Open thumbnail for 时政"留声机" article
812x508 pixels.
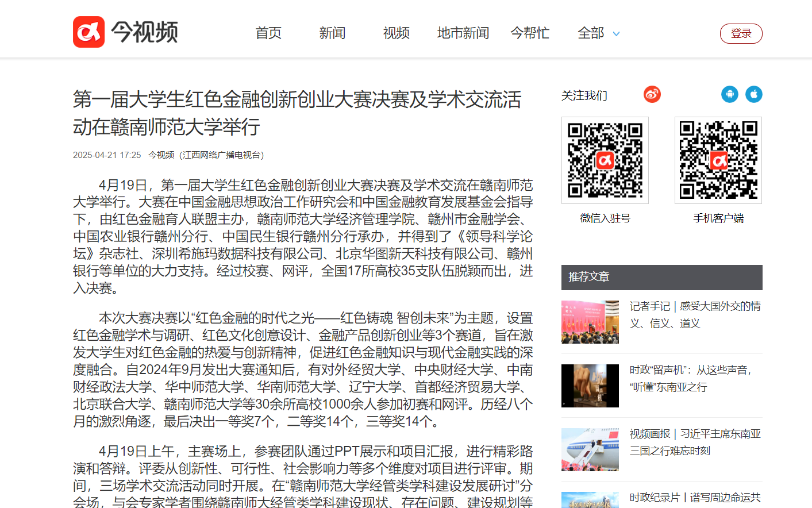(590, 386)
